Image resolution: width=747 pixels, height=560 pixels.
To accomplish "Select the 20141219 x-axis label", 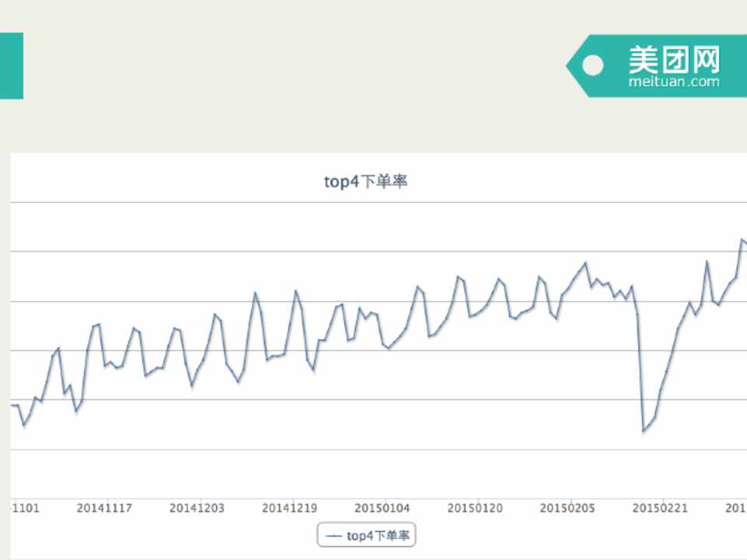I will point(289,509).
